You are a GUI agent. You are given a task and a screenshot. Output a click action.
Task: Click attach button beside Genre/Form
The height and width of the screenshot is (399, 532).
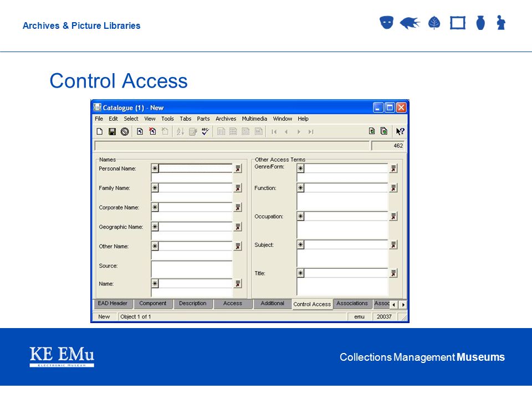coord(393,168)
